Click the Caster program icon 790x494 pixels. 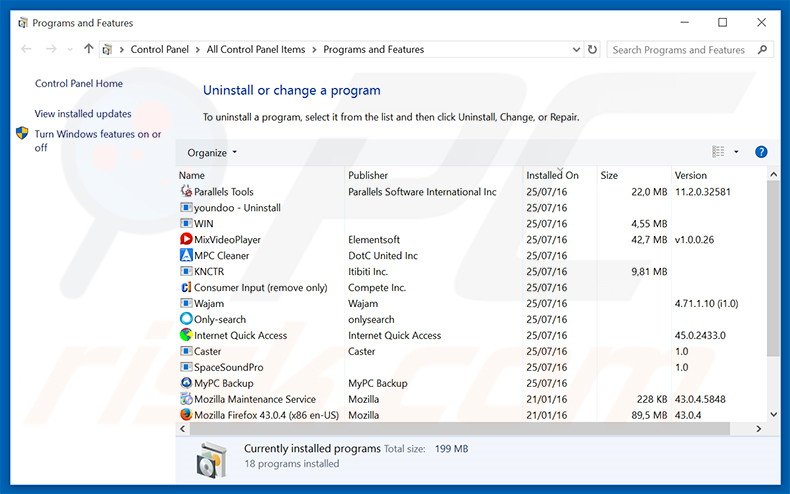[186, 351]
